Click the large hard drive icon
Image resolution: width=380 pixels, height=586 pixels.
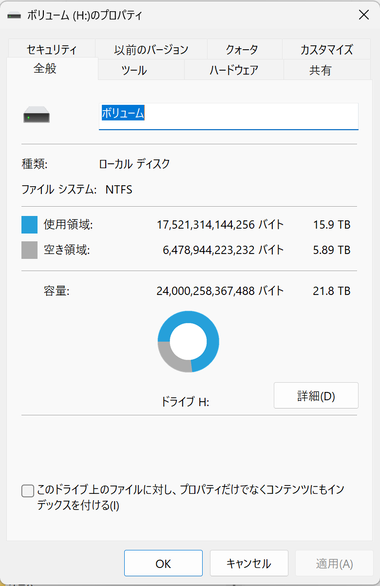pyautogui.click(x=36, y=115)
